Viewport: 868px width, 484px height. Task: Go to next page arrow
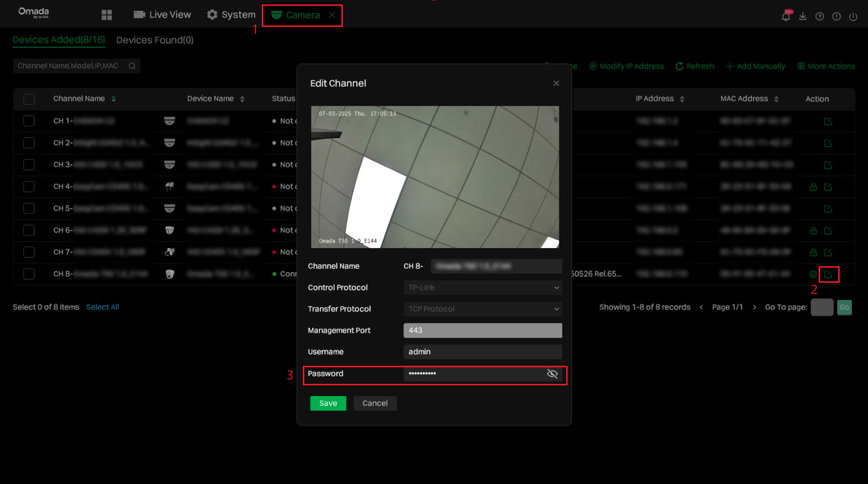point(754,307)
